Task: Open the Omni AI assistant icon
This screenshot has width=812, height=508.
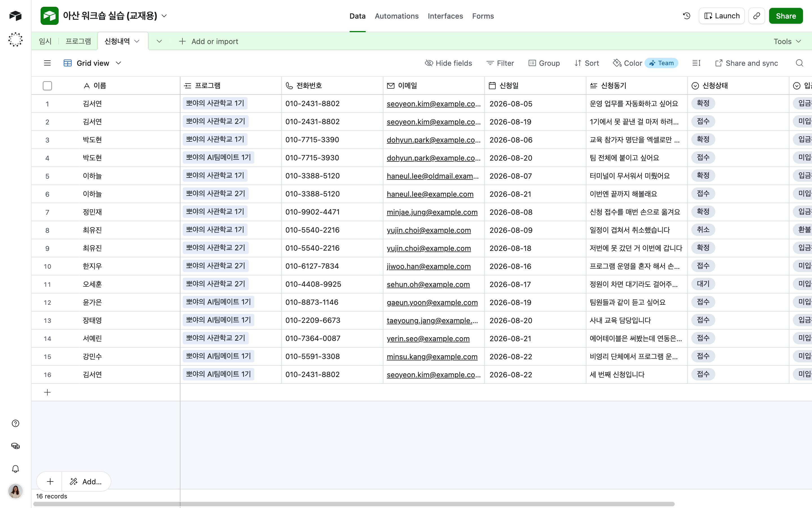Action: [x=16, y=39]
